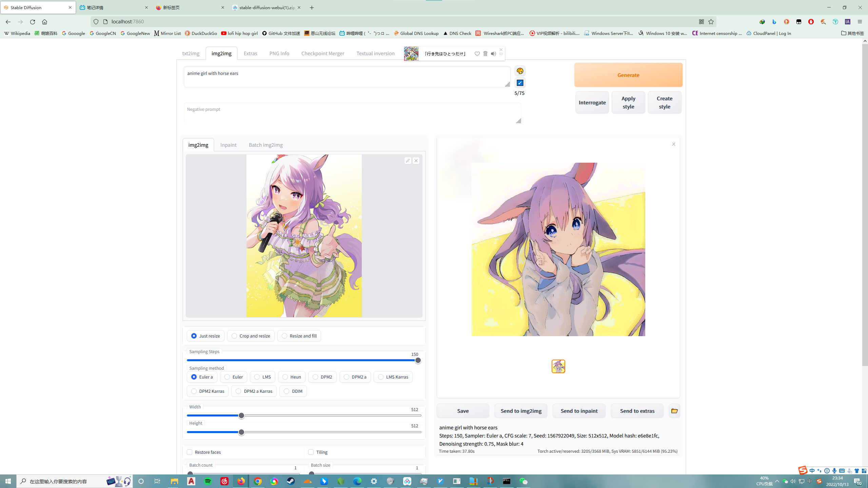This screenshot has height=488, width=868.
Task: Click the Interrogate button
Action: 592,102
